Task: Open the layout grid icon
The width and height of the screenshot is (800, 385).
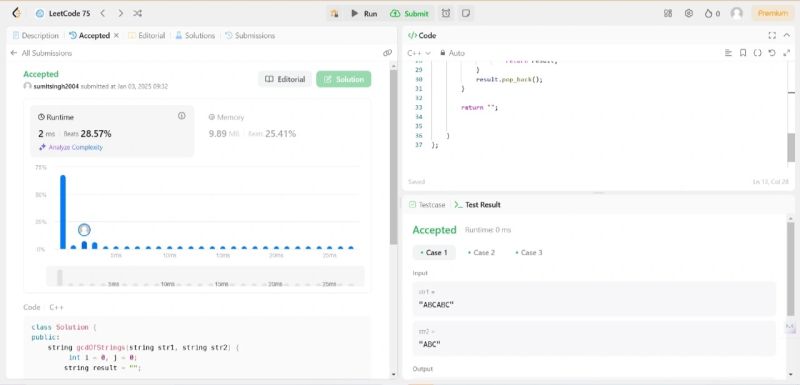Action: tap(668, 13)
